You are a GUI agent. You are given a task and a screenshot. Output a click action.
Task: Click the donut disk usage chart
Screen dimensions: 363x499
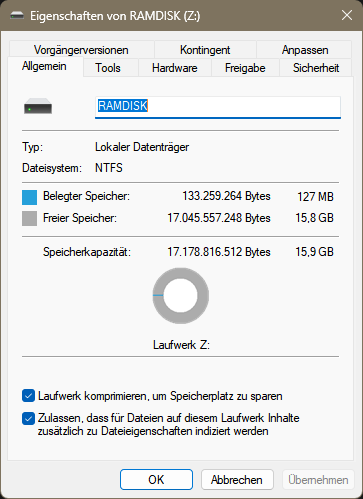[x=181, y=295]
